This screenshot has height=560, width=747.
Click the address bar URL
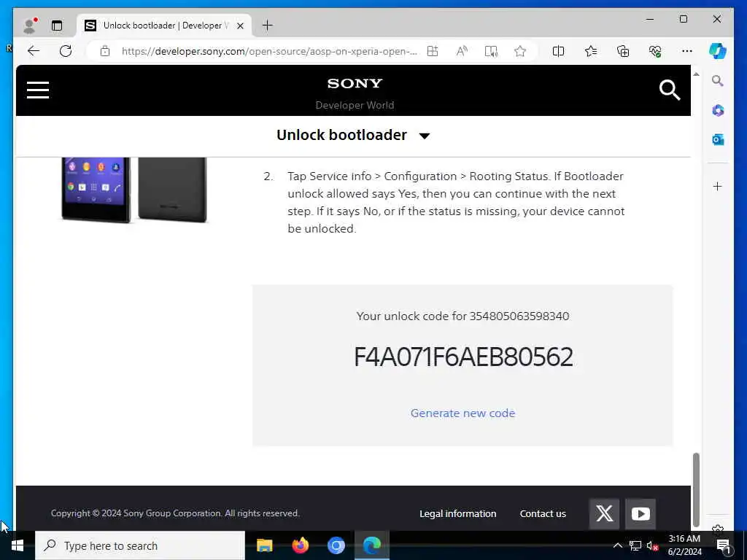point(269,52)
